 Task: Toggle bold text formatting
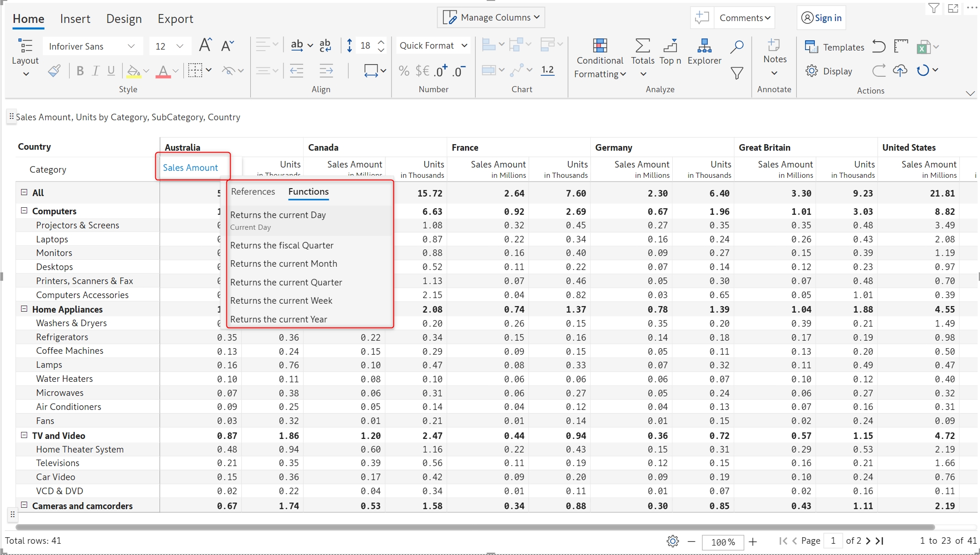tap(80, 71)
